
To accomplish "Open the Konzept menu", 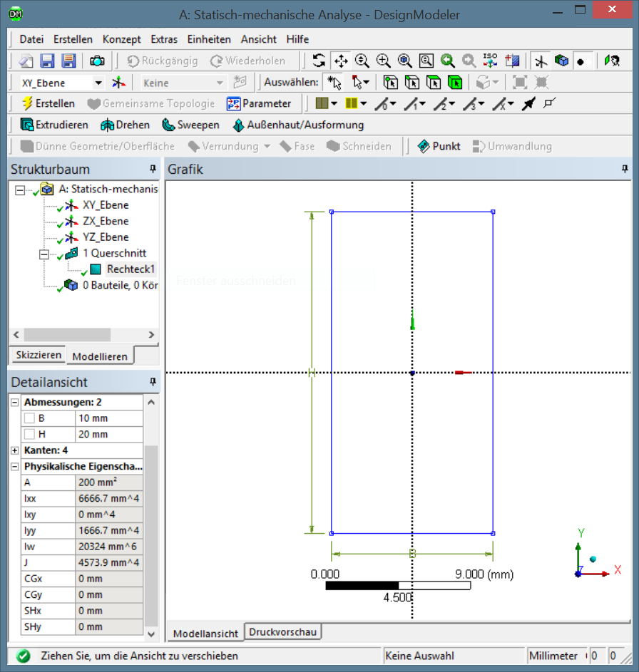I will click(x=121, y=39).
